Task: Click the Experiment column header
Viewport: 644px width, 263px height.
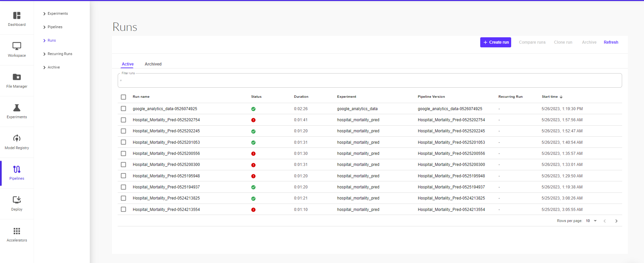Action: (346, 97)
